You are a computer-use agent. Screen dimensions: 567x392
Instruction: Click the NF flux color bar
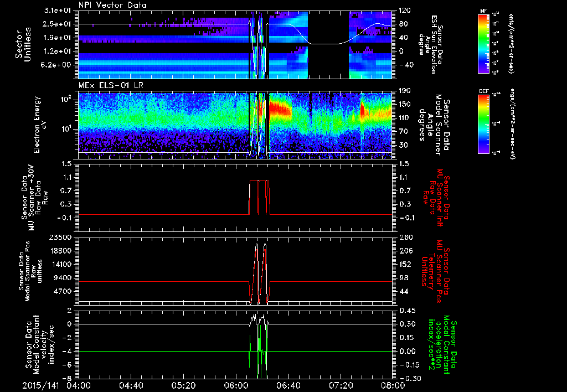tap(484, 44)
